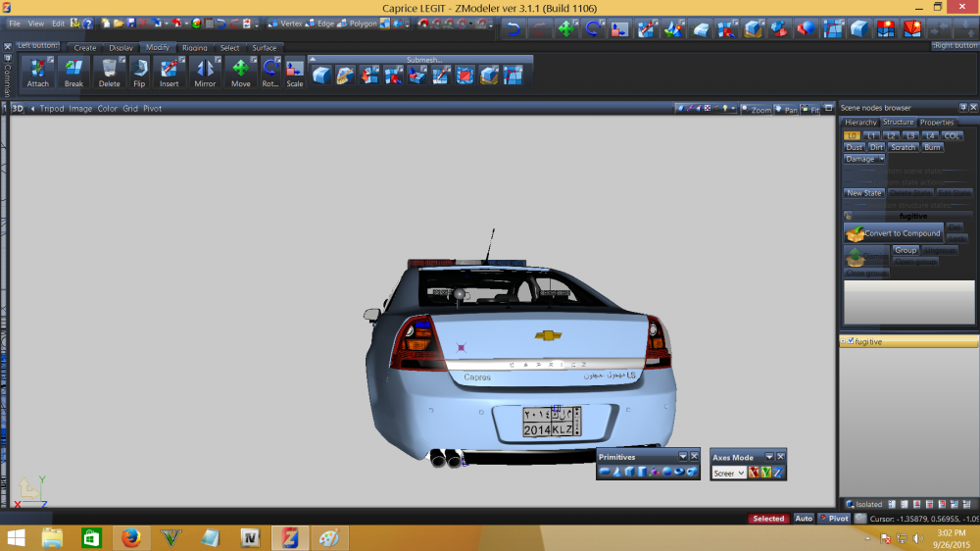Open the File menu

(15, 24)
